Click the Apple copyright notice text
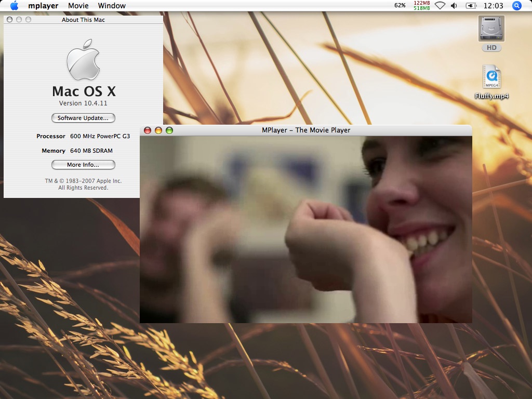Screen dimensions: 532x399 click(x=83, y=184)
